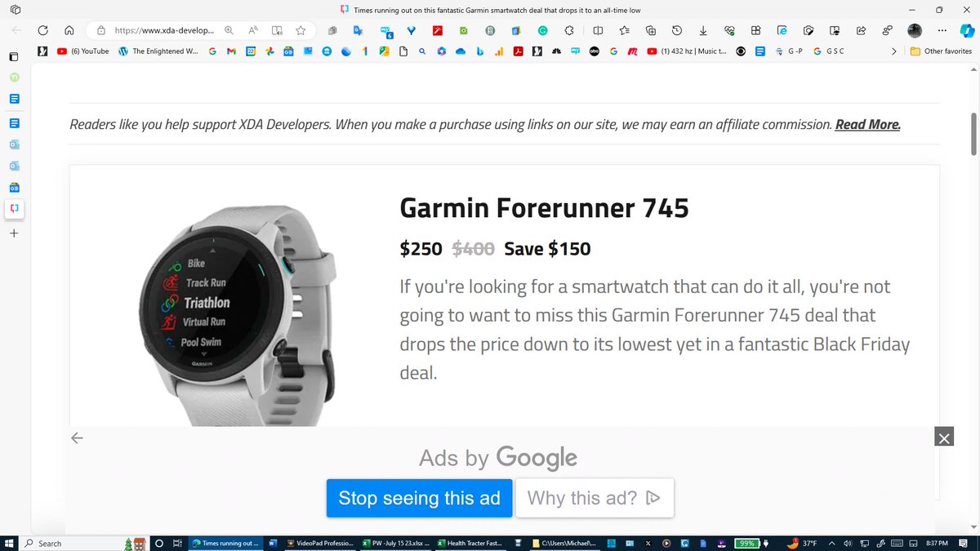Add page to favorites with star icon
The image size is (980, 551).
tap(301, 30)
